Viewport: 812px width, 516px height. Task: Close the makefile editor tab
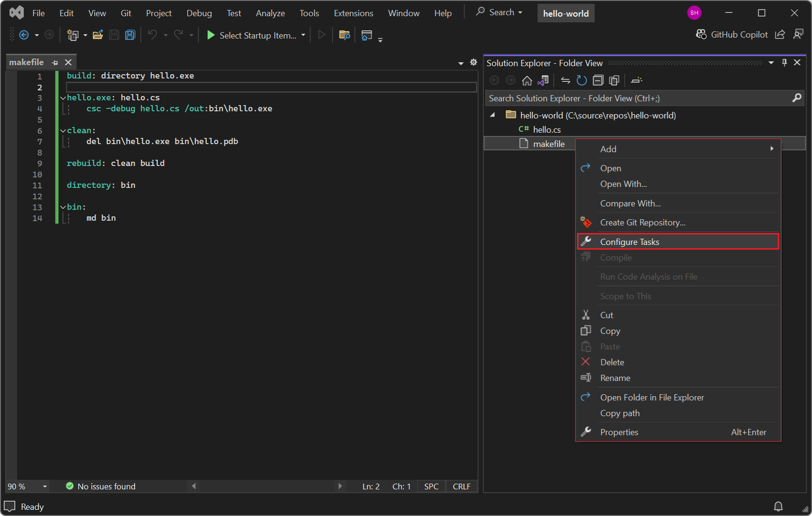[68, 62]
